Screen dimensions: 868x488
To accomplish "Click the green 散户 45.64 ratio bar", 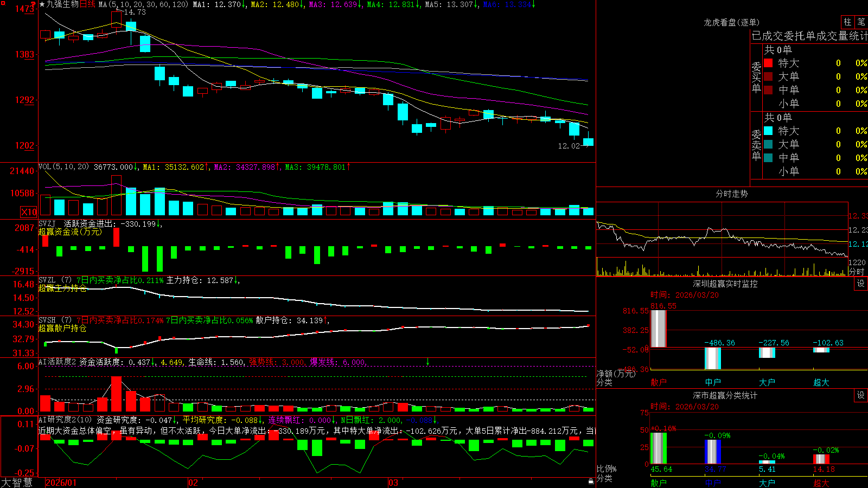I will click(659, 448).
